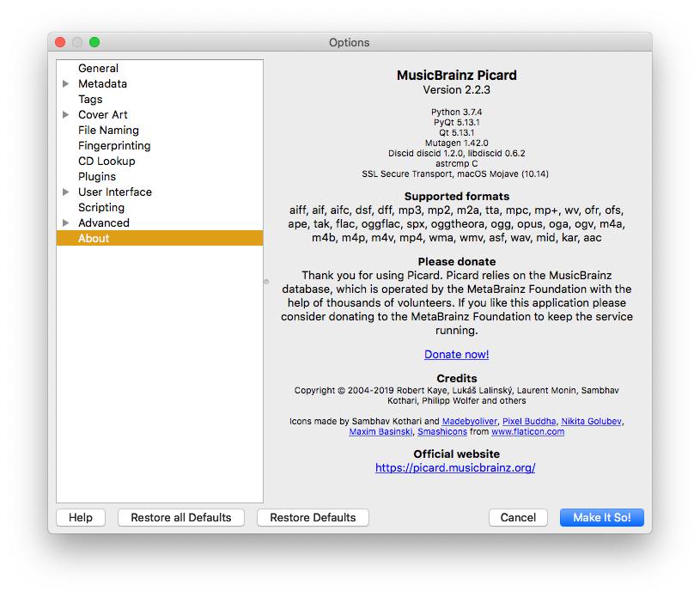The image size is (700, 597).
Task: Click the green zoom window button
Action: 94,42
